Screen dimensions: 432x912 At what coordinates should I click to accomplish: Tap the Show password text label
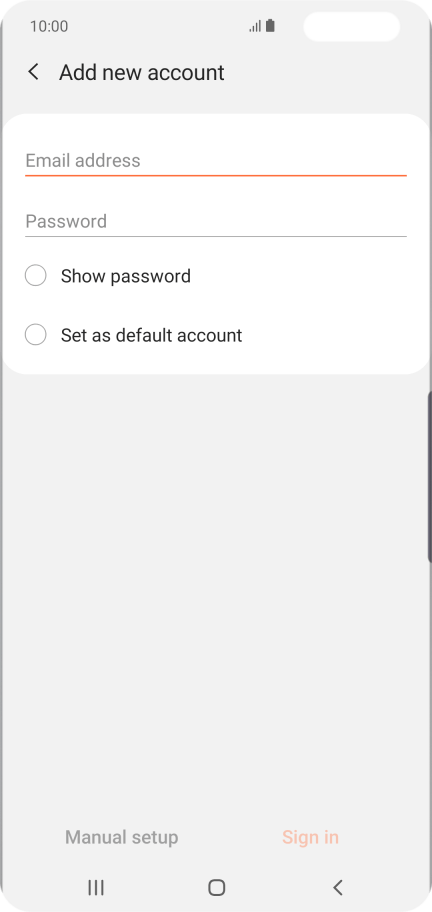click(x=126, y=276)
